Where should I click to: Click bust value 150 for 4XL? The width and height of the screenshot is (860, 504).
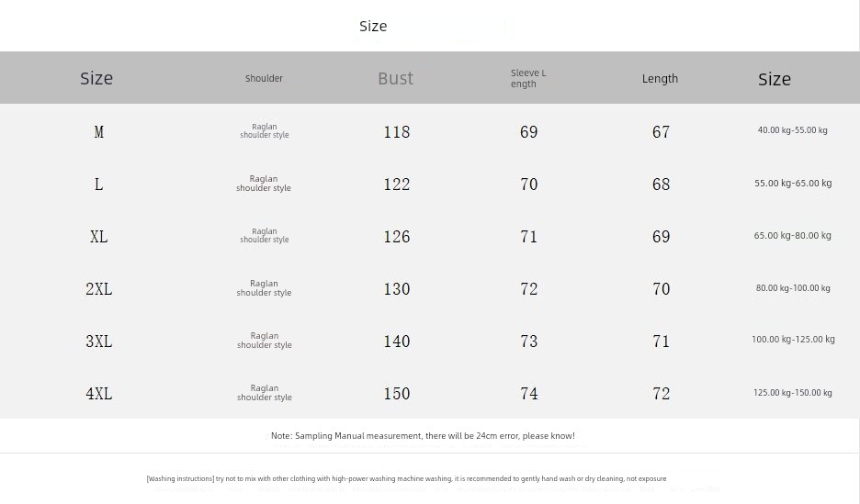(x=397, y=393)
